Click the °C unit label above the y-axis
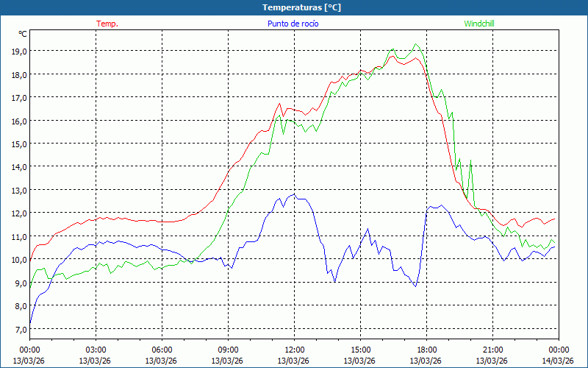 (x=23, y=34)
